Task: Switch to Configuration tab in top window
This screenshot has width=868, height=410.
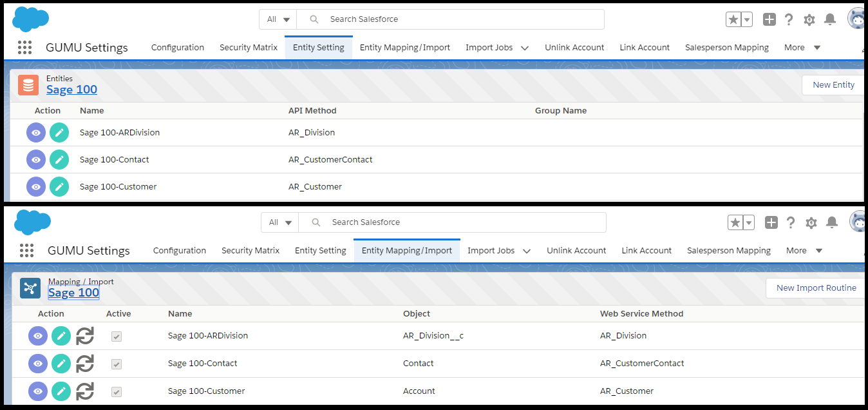Action: coord(178,48)
